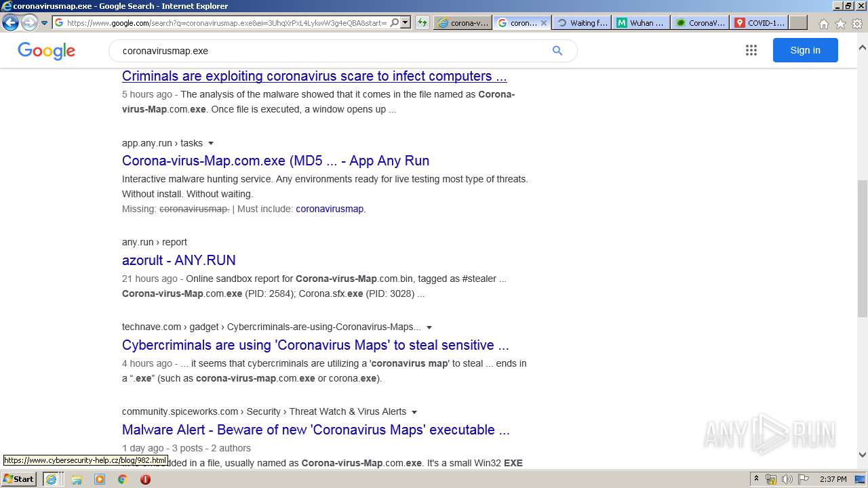Open the media player taskbar icon
The image size is (868, 488).
coord(100,479)
